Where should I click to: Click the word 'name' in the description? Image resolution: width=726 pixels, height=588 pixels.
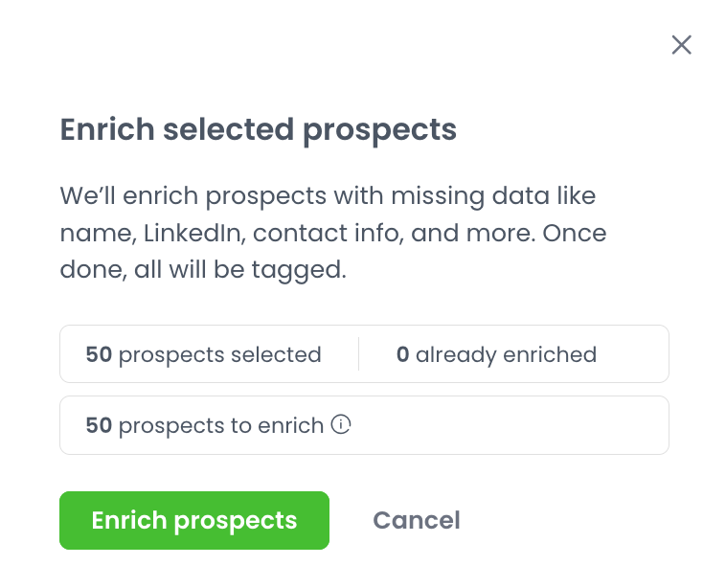92,233
